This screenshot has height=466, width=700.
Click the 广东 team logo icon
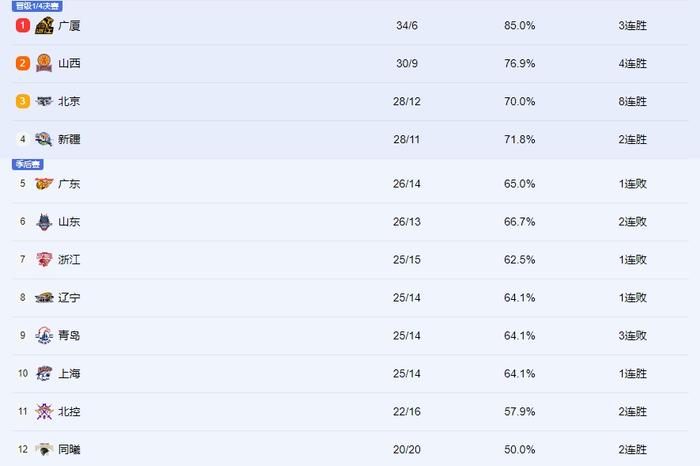pyautogui.click(x=44, y=183)
